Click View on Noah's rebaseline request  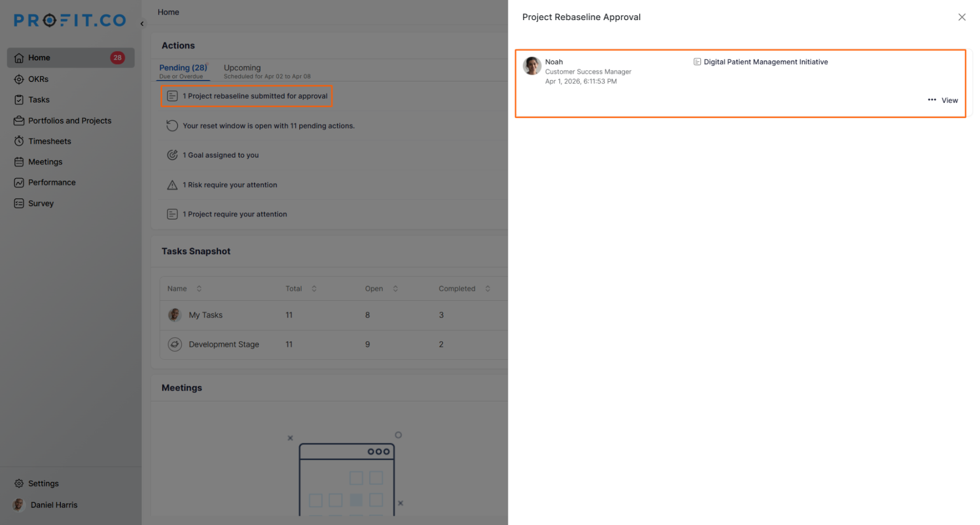(x=950, y=100)
